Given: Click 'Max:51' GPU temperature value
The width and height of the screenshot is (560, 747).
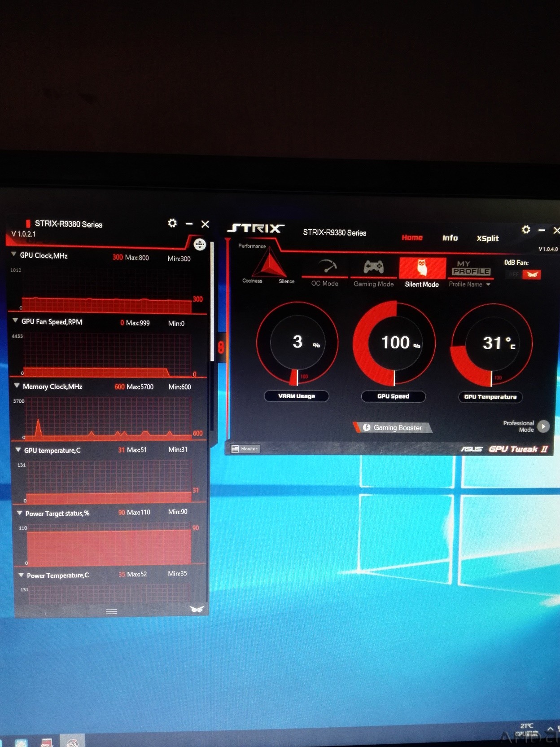Looking at the screenshot, I should [x=137, y=450].
